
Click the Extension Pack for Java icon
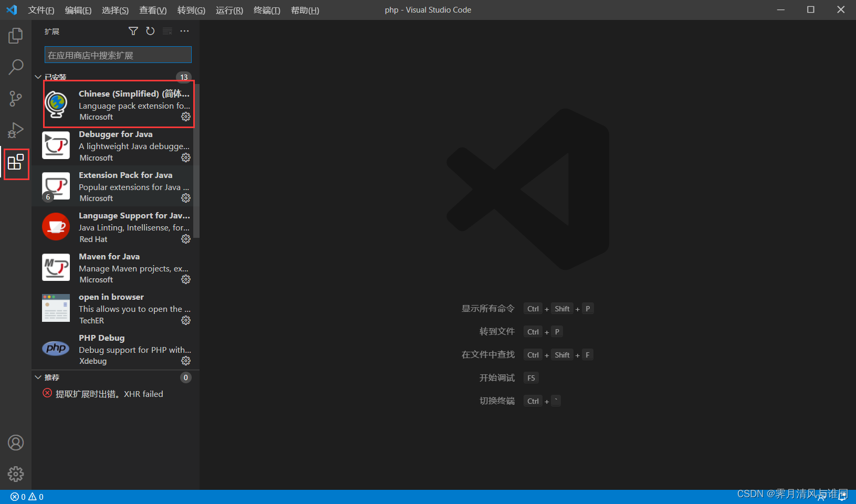click(x=56, y=186)
